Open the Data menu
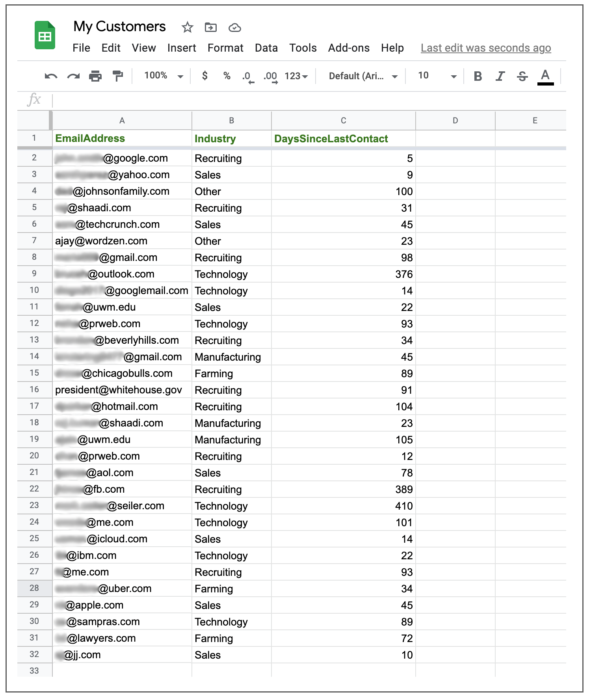 [266, 48]
